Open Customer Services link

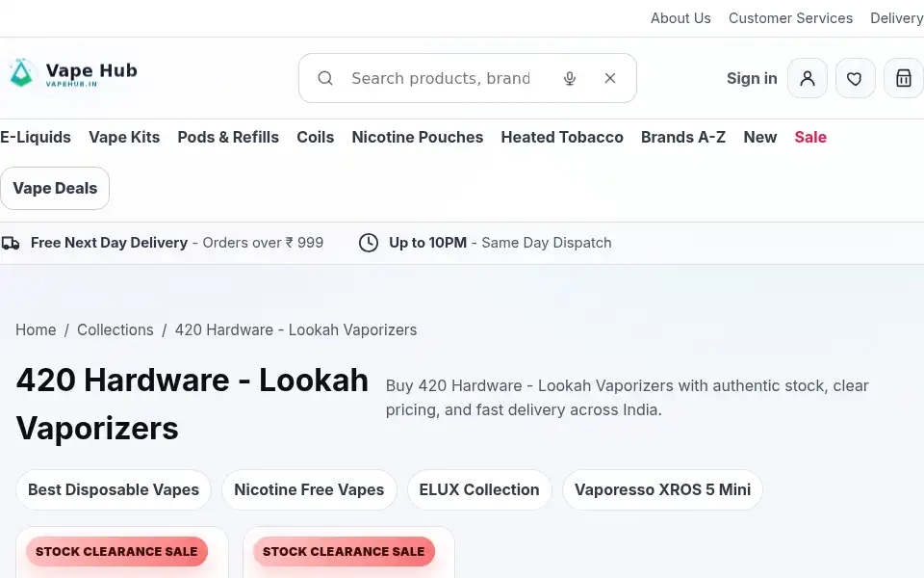pyautogui.click(x=790, y=18)
